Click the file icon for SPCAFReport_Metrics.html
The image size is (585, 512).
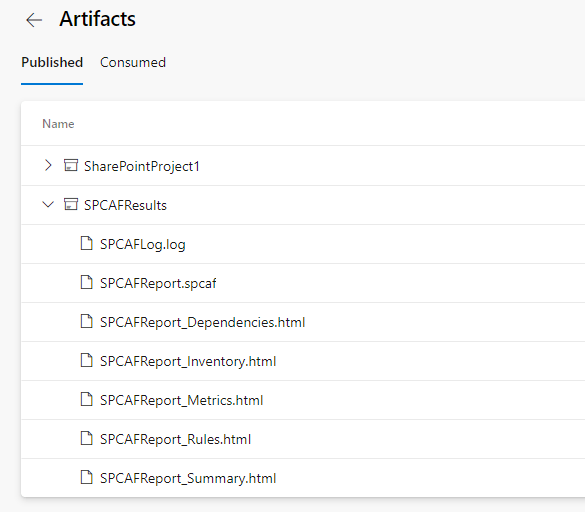point(87,399)
